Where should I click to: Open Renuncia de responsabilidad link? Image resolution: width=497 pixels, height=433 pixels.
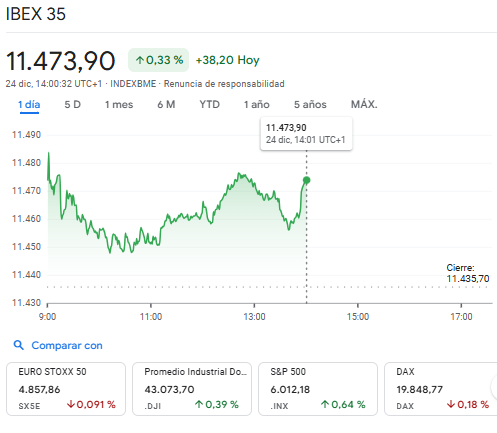(224, 84)
